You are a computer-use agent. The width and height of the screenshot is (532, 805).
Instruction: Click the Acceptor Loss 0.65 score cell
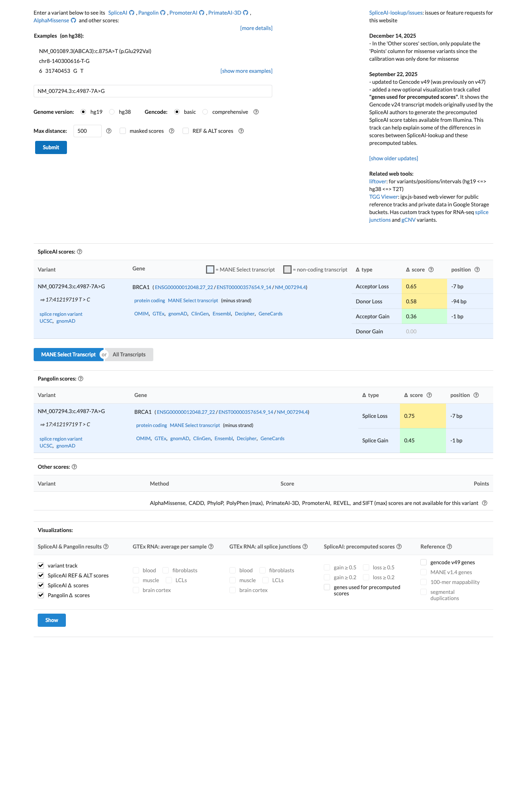tap(424, 287)
